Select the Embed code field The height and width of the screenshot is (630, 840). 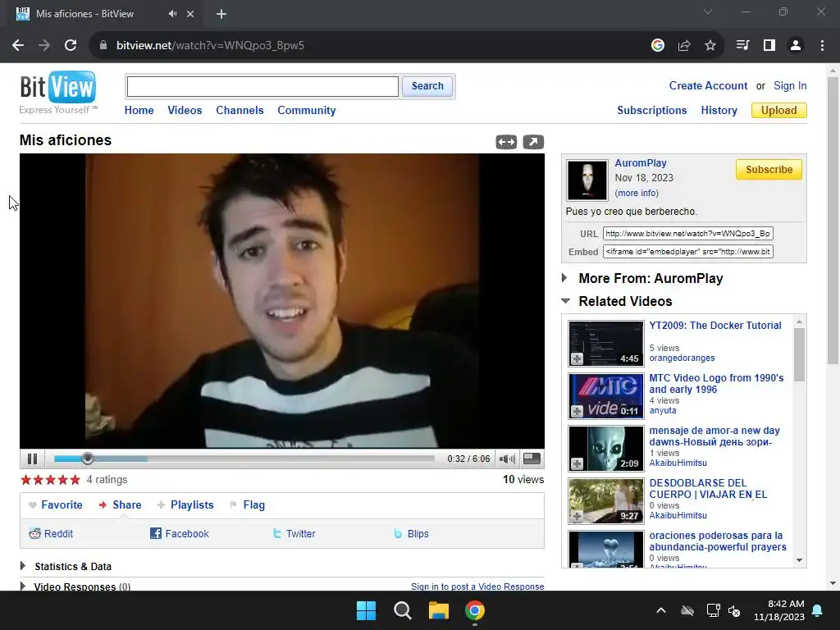pos(688,252)
